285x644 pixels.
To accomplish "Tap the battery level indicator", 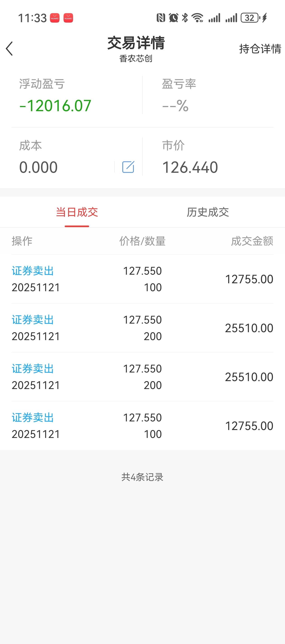I will (x=250, y=18).
